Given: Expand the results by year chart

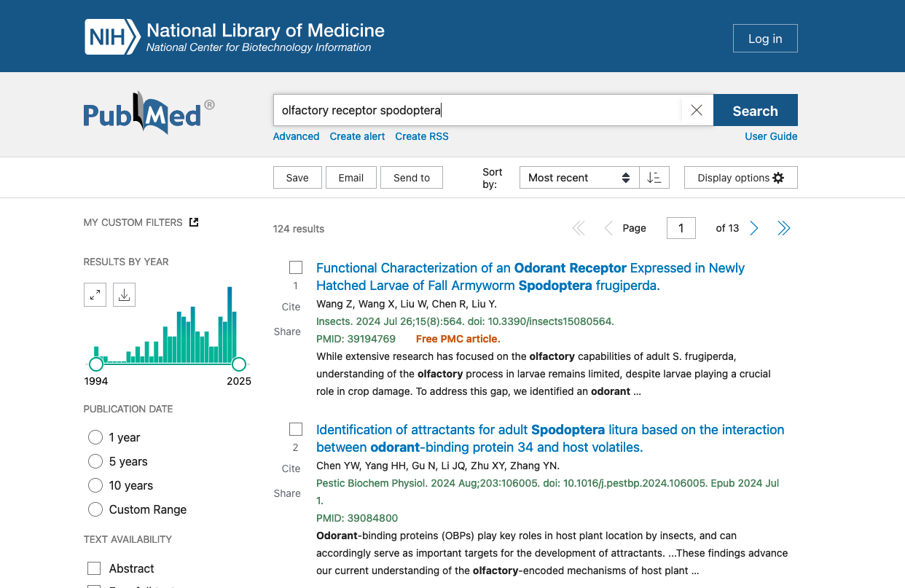Looking at the screenshot, I should pos(95,295).
